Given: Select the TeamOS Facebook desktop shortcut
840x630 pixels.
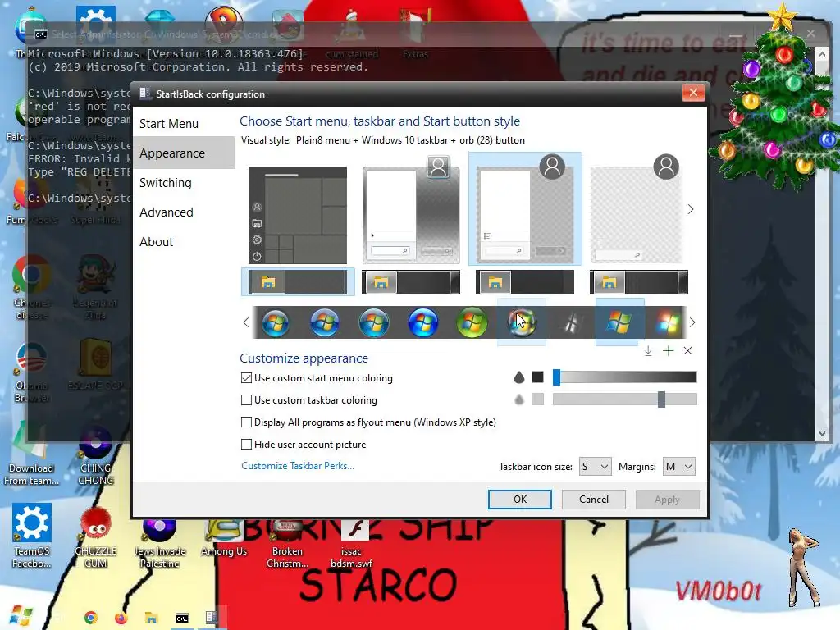Looking at the screenshot, I should point(32,536).
